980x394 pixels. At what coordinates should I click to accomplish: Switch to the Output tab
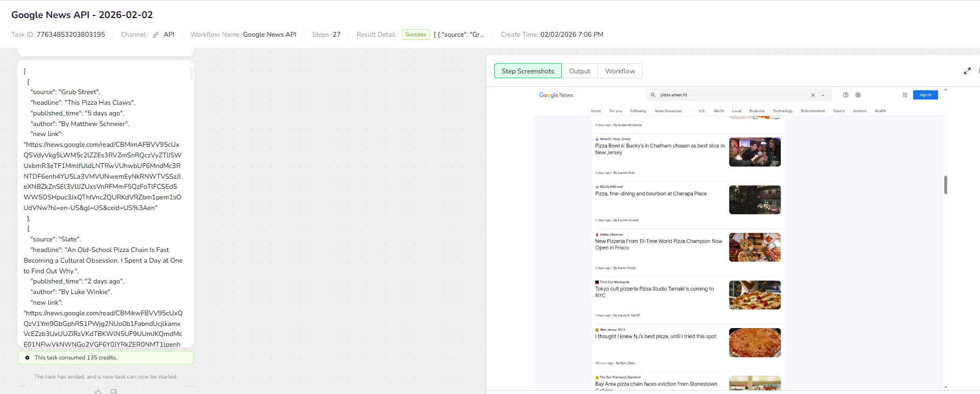579,71
